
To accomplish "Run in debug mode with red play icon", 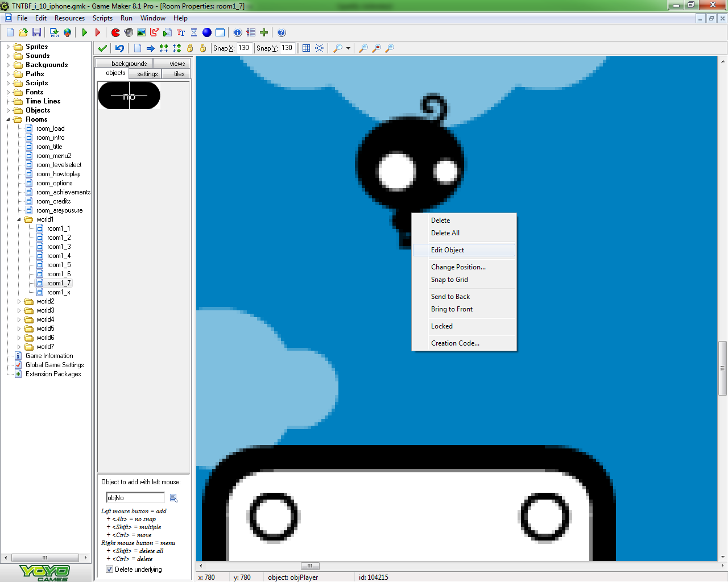I will [98, 32].
